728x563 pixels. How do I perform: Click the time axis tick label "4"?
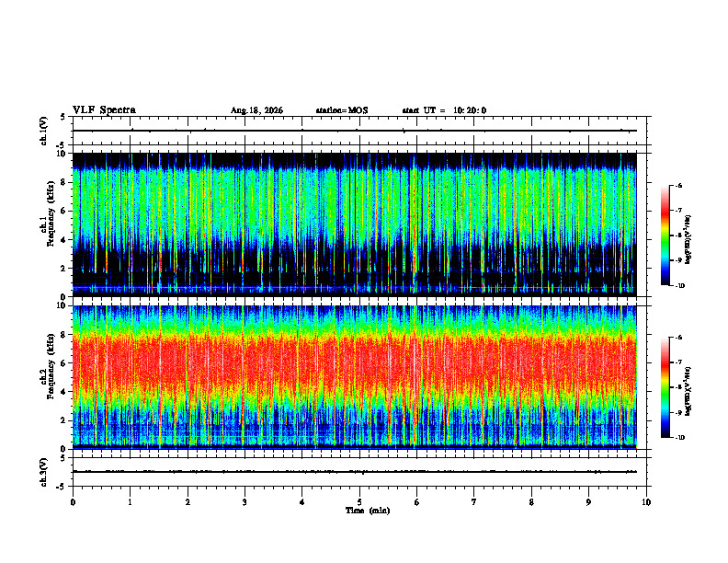tap(302, 502)
